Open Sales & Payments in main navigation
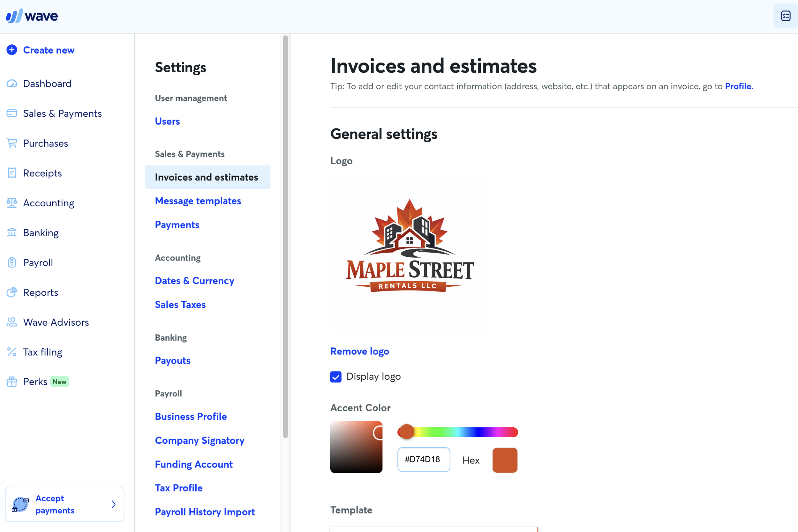This screenshot has width=798, height=532. tap(62, 113)
